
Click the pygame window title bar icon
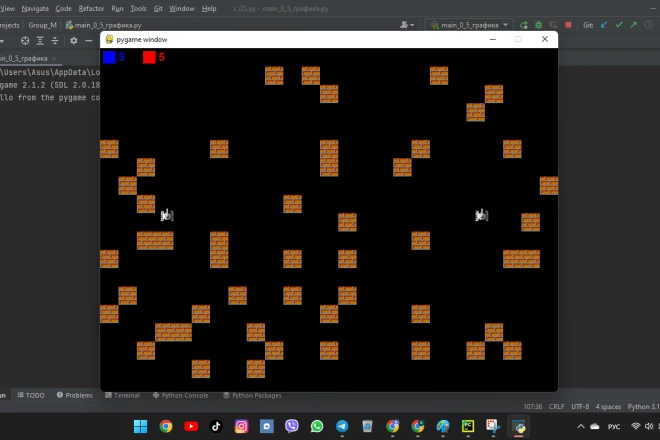click(109, 39)
